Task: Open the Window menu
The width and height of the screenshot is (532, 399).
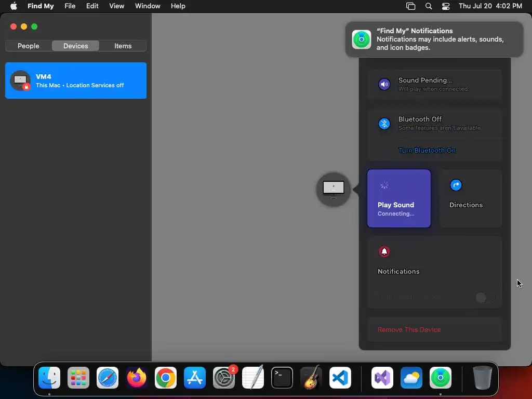Action: pos(148,6)
